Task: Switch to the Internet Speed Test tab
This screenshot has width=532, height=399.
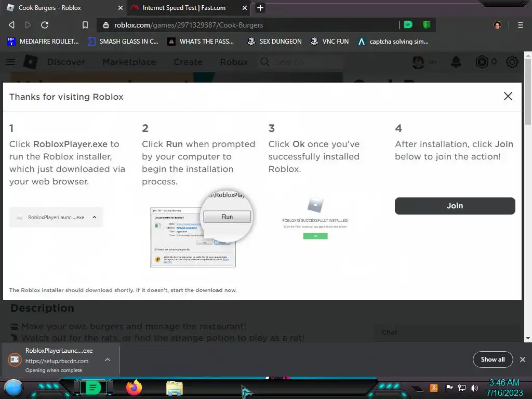Action: click(188, 8)
